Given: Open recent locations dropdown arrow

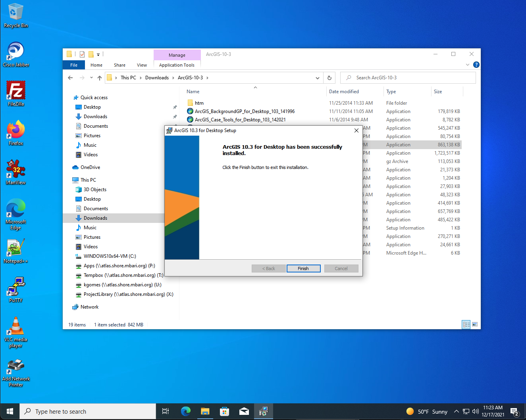Looking at the screenshot, I should point(91,78).
